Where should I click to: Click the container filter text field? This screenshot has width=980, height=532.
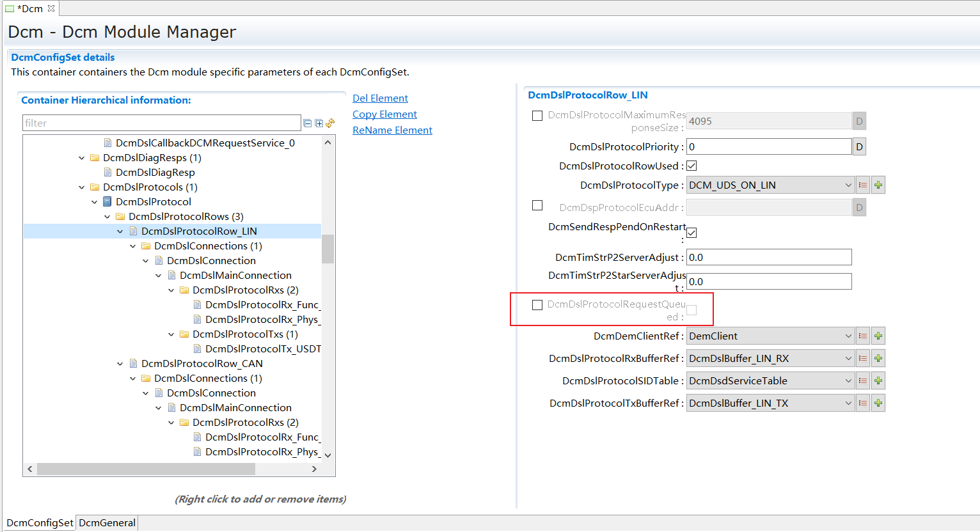pos(161,123)
